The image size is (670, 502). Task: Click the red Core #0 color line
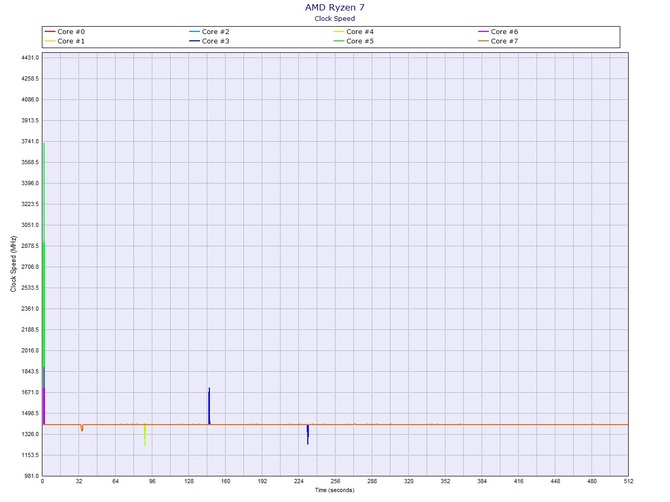tap(50, 32)
